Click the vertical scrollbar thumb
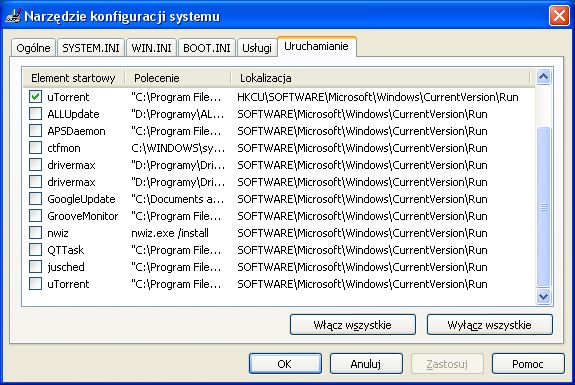The image size is (575, 385). (x=543, y=207)
